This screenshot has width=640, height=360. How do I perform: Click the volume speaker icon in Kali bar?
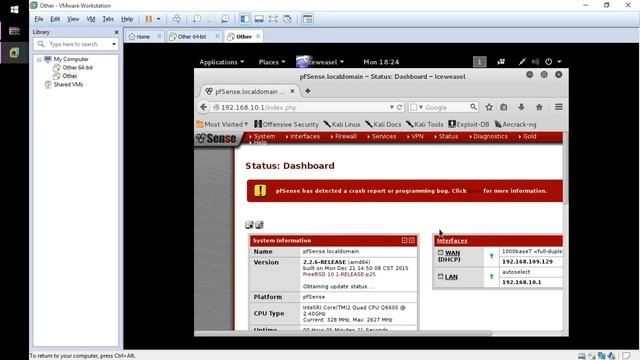(x=536, y=62)
